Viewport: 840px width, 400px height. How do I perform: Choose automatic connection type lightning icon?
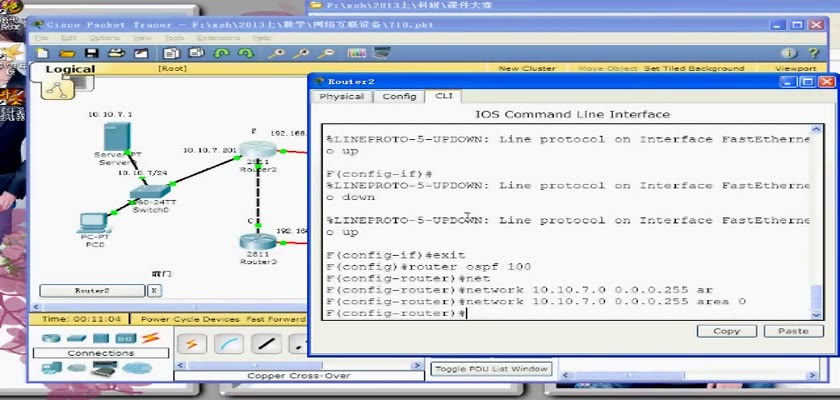click(192, 344)
